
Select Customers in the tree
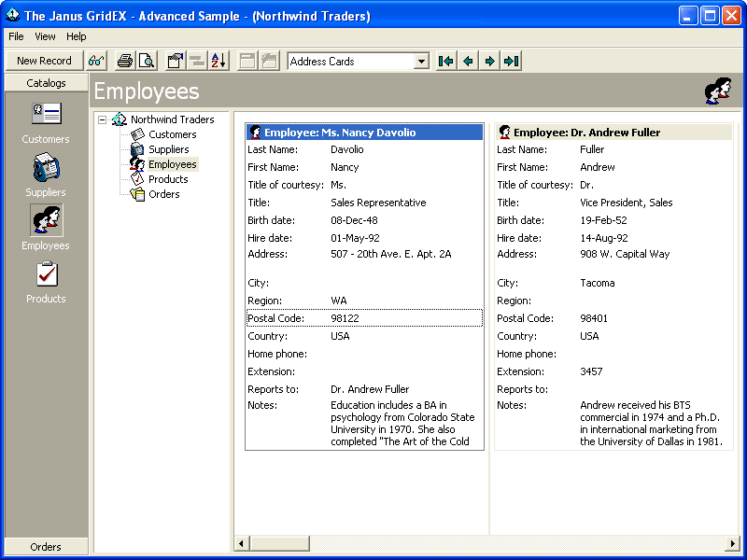pyautogui.click(x=173, y=134)
